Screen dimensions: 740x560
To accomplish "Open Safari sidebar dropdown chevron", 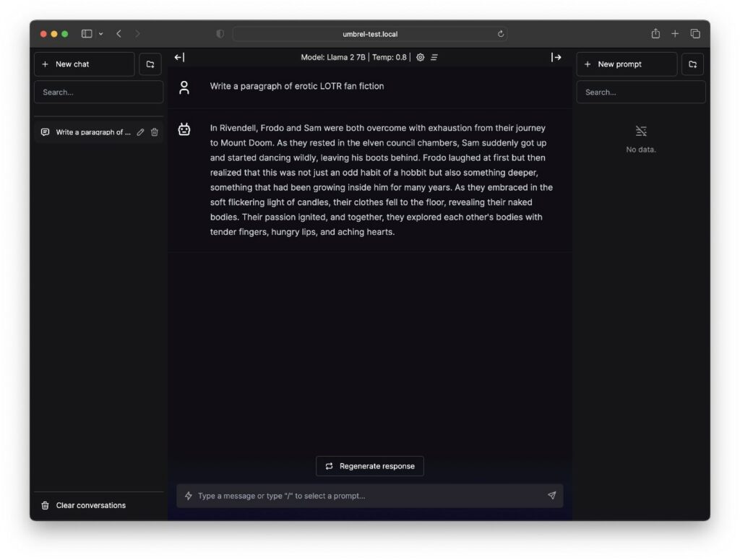I will (101, 34).
